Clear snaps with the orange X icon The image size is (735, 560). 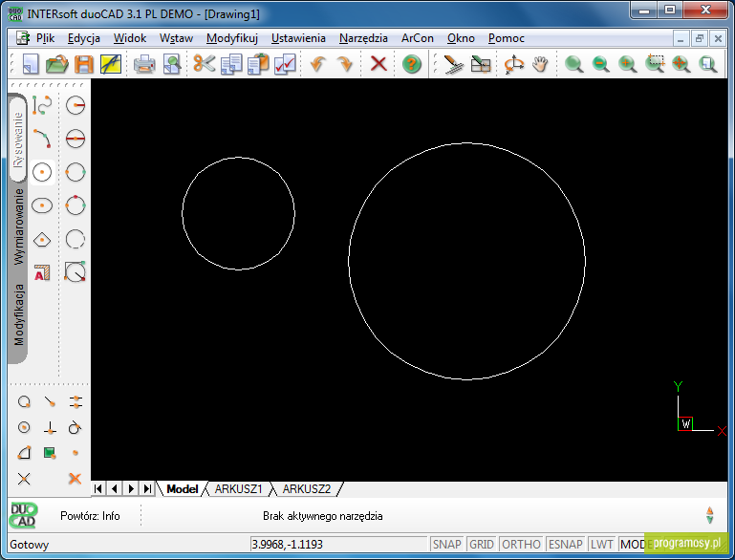pos(75,479)
